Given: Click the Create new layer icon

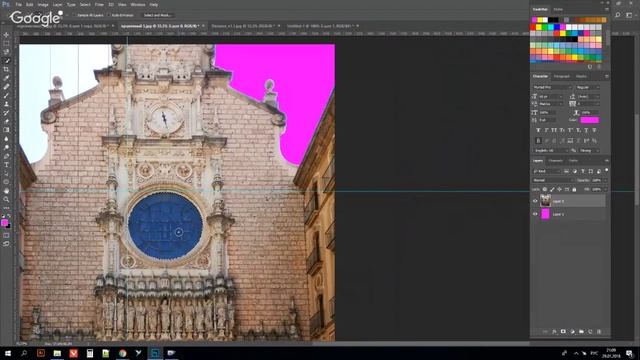Looking at the screenshot, I should click(x=590, y=331).
